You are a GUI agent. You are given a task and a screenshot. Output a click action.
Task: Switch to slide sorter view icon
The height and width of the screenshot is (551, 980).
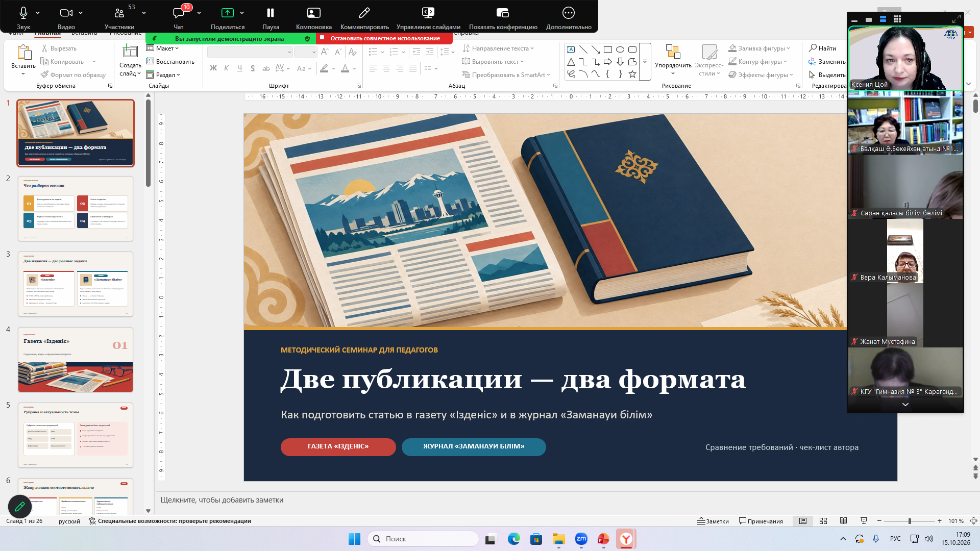(x=823, y=521)
